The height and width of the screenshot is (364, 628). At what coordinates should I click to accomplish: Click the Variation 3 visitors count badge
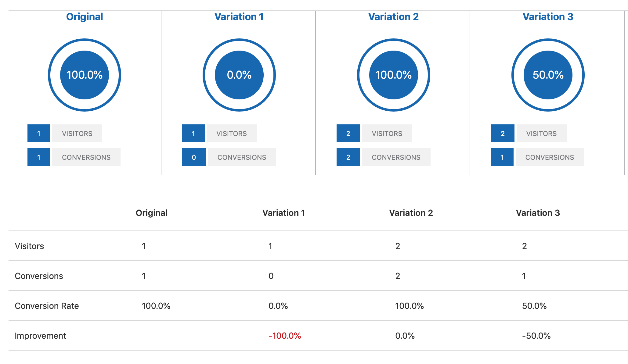500,133
